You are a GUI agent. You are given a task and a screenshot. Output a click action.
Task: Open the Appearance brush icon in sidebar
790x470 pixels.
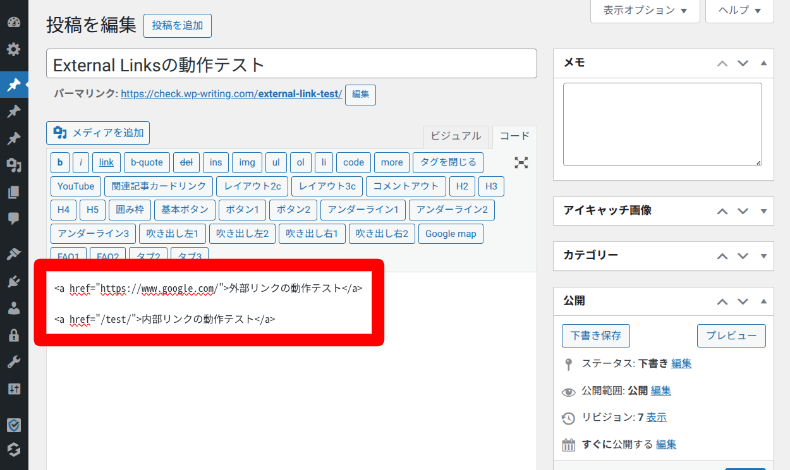click(x=14, y=254)
